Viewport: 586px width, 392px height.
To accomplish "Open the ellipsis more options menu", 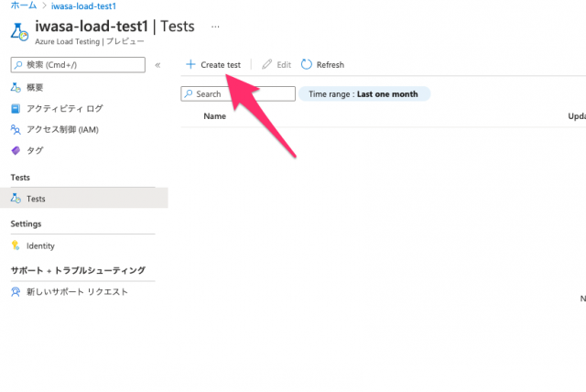I will [215, 27].
